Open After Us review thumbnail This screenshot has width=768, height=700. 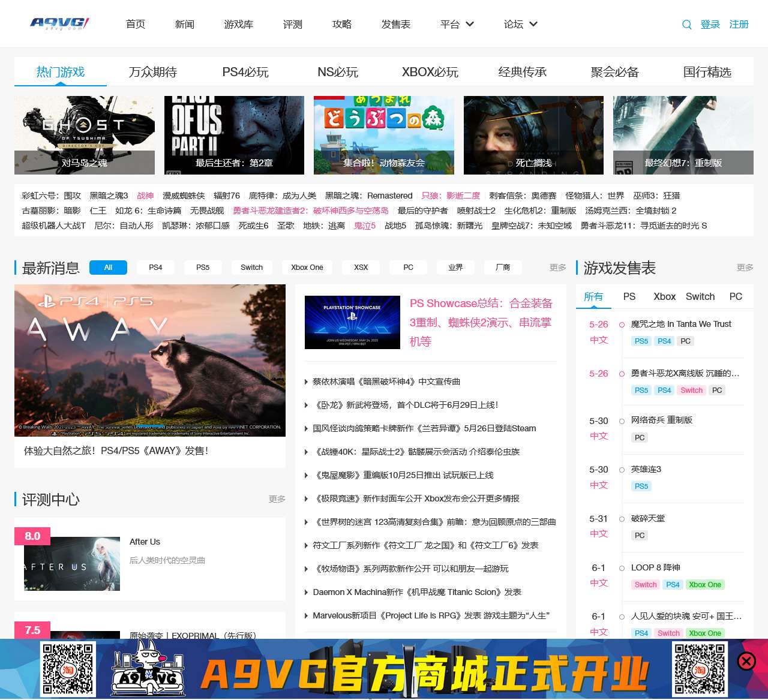tap(72, 564)
